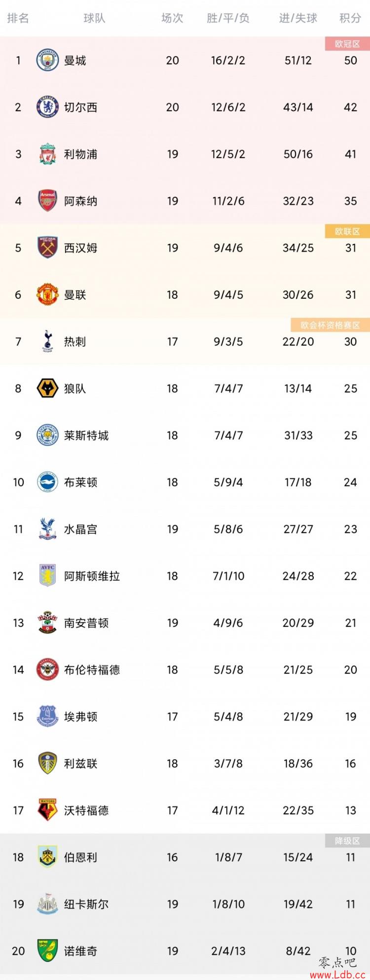Select the Watford club badge
Image resolution: width=370 pixels, height=980 pixels.
pos(48,810)
